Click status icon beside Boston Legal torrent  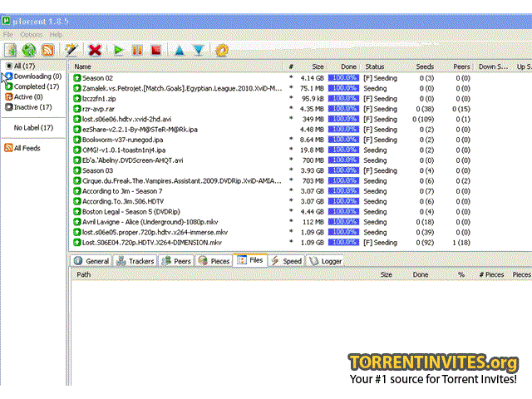point(77,212)
